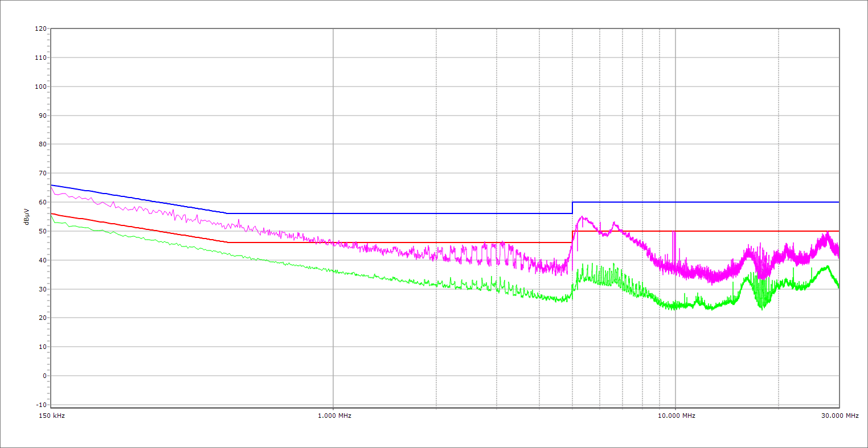
Task: Click the 120 y-axis tick label
Action: (40, 28)
